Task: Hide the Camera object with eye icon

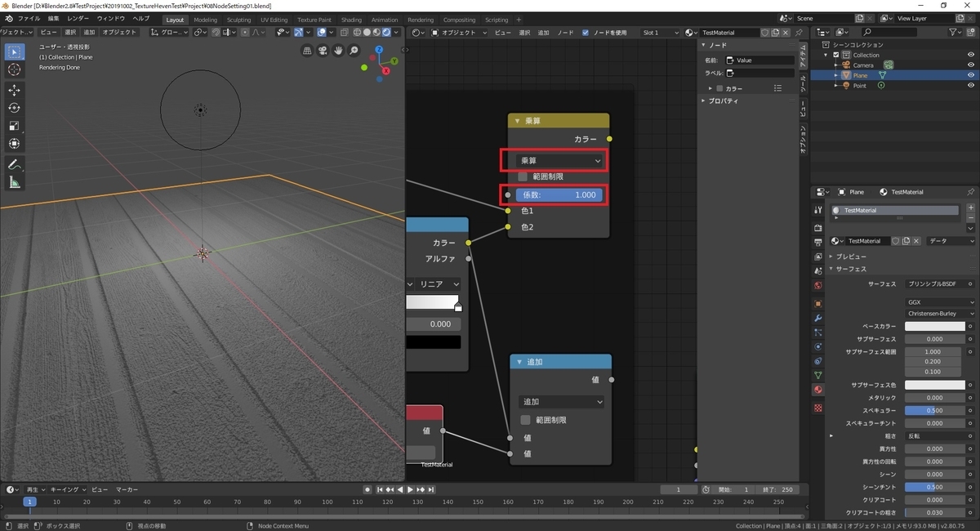Action: 971,65
